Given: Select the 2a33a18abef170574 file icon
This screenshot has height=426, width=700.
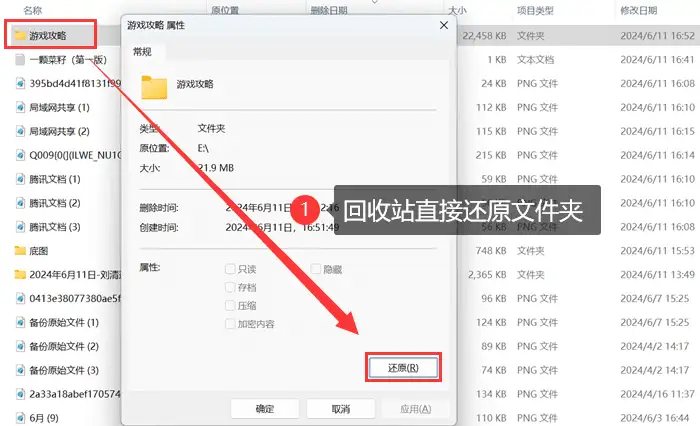Looking at the screenshot, I should point(20,394).
